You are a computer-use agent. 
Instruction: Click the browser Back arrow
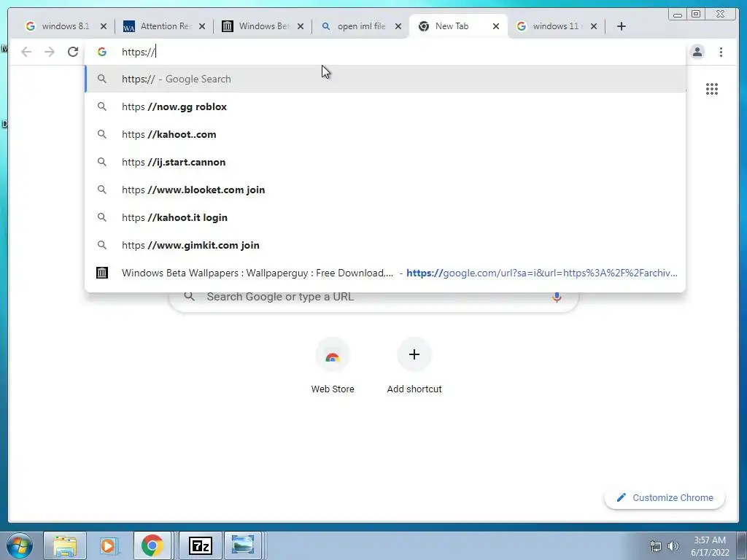(x=26, y=52)
